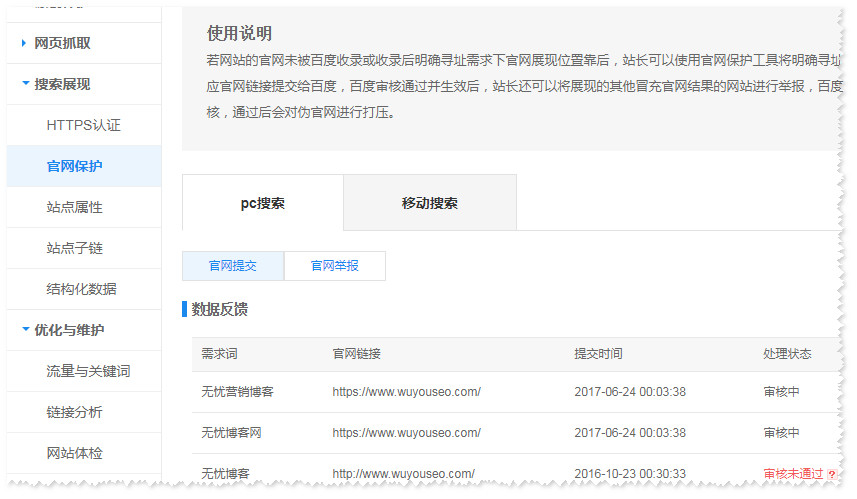The height and width of the screenshot is (499, 857).
Task: Click the 网页抓取 section label
Action: click(62, 43)
